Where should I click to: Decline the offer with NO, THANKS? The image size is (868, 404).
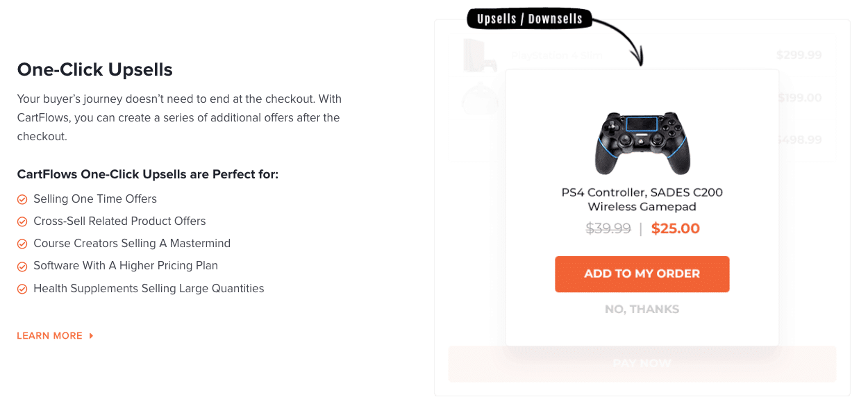[642, 310]
